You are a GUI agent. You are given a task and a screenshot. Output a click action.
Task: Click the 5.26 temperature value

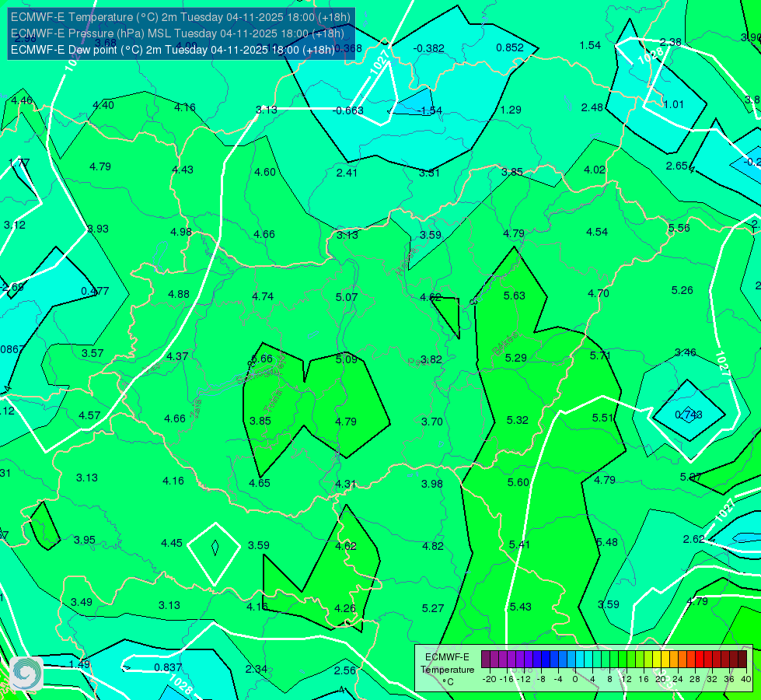tap(682, 290)
